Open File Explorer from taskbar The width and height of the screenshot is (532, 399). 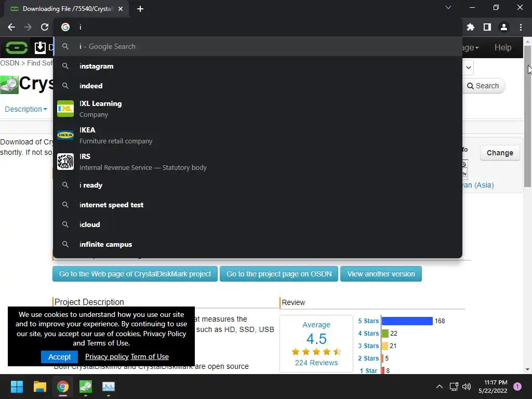39,387
